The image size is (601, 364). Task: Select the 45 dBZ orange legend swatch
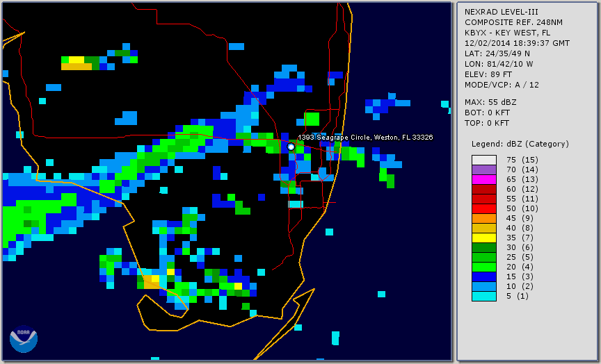(x=484, y=219)
